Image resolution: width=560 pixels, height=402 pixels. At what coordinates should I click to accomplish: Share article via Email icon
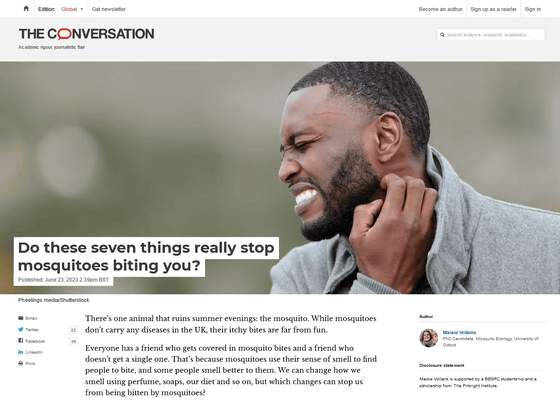point(21,318)
